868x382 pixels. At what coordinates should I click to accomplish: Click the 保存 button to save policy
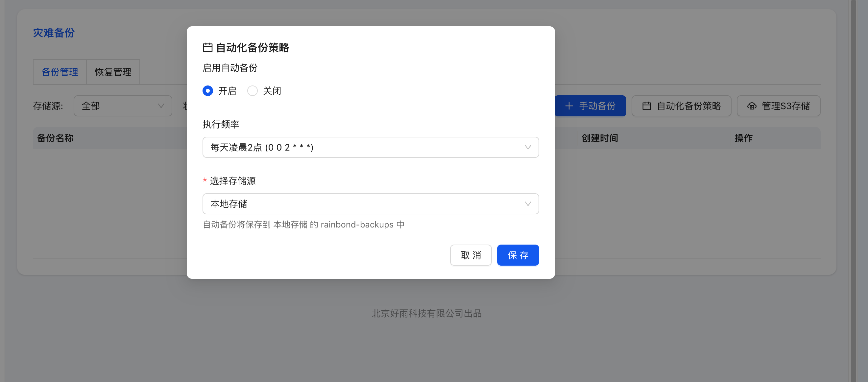[x=518, y=255]
